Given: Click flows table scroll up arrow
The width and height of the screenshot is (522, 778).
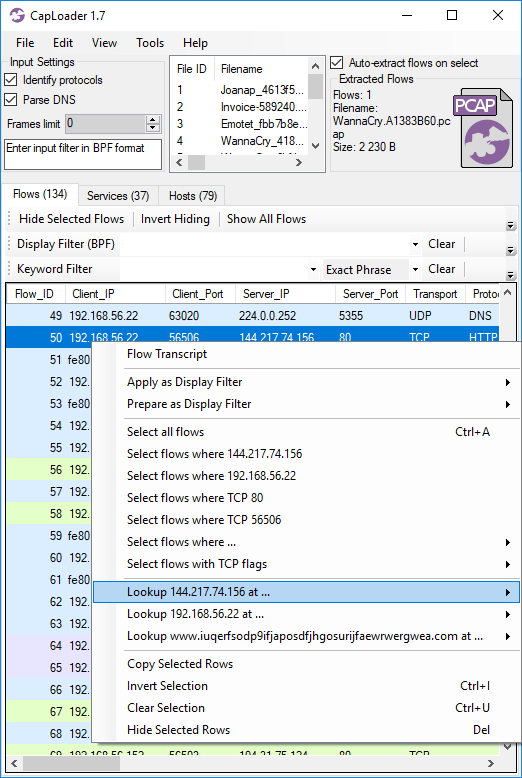Looking at the screenshot, I should [x=507, y=293].
